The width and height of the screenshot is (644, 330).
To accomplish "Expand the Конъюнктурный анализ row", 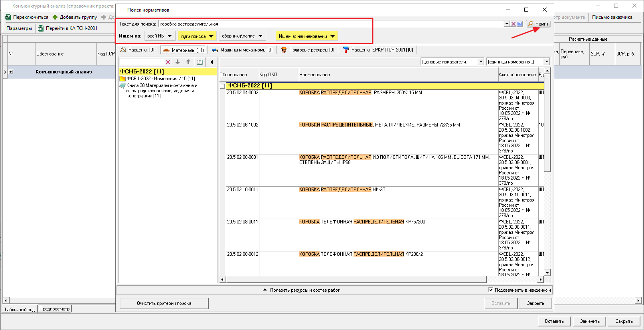I will 11,72.
